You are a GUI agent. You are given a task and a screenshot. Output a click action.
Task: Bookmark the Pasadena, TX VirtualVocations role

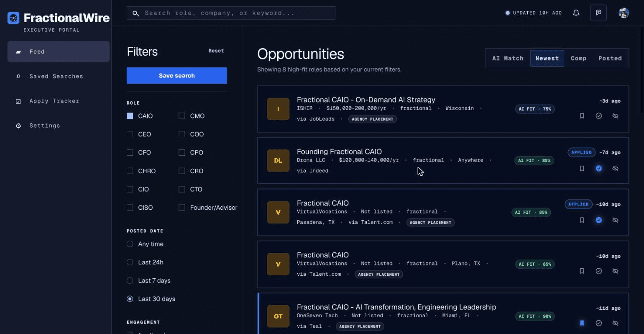pyautogui.click(x=582, y=220)
